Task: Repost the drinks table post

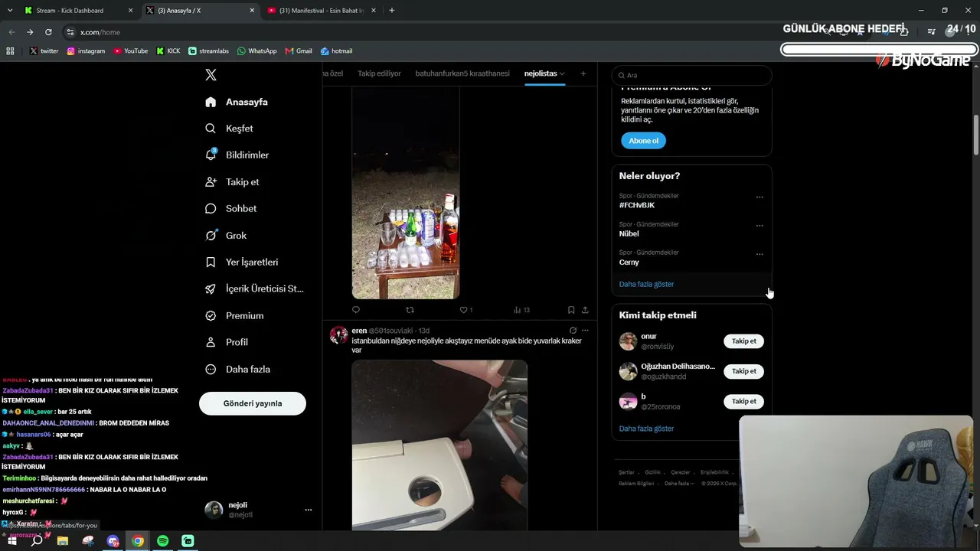Action: (x=410, y=310)
